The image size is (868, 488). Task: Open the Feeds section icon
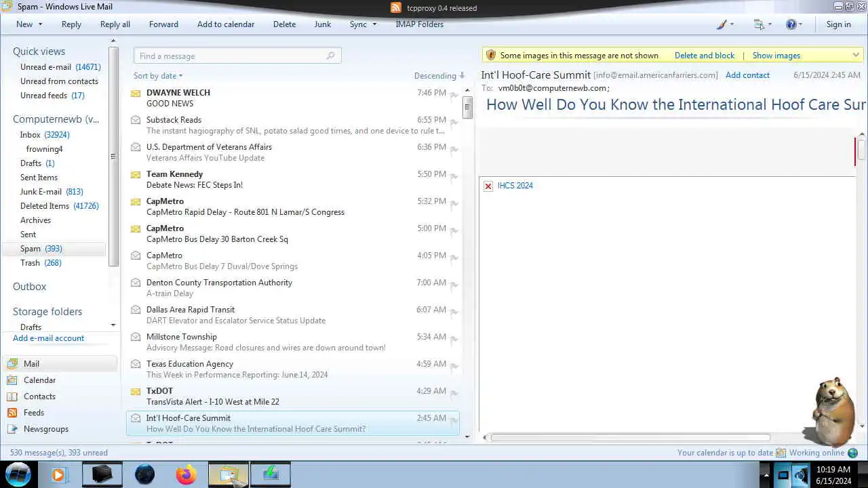[x=12, y=413]
